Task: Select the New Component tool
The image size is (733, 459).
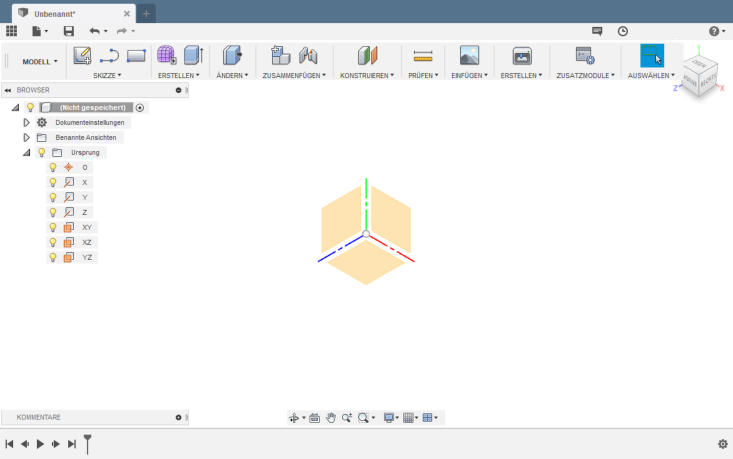Action: pyautogui.click(x=280, y=55)
